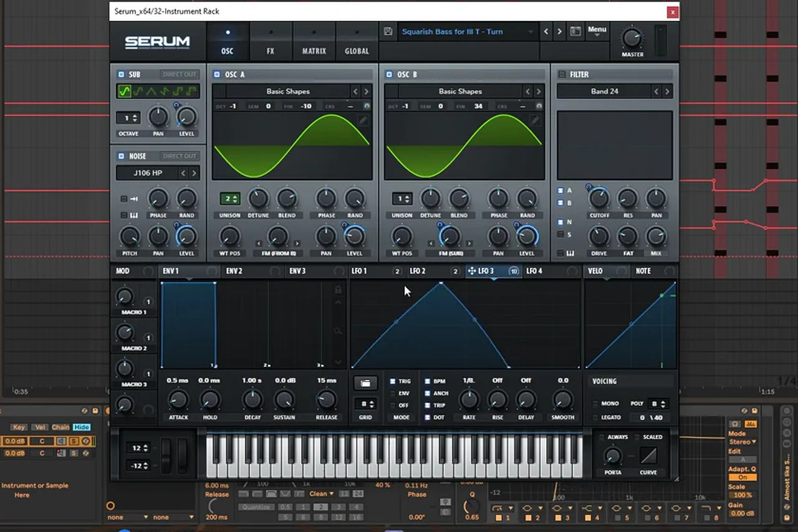
Task: Open OSC A wavetable editor pencil icon
Action: [x=363, y=120]
